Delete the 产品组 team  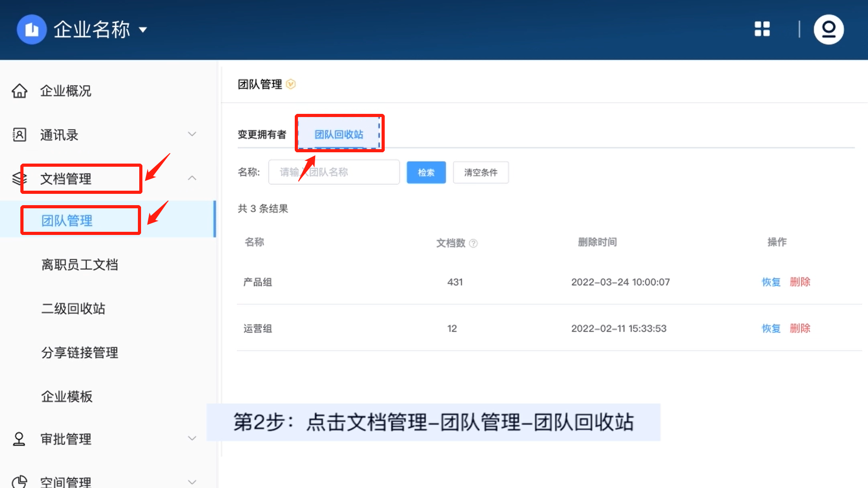800,282
